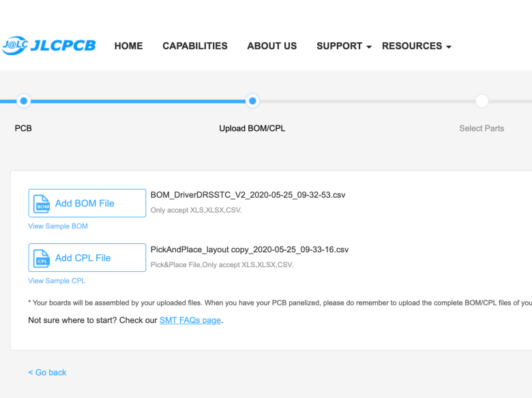Open the View Sample CPL link
The width and height of the screenshot is (532, 398).
click(57, 281)
